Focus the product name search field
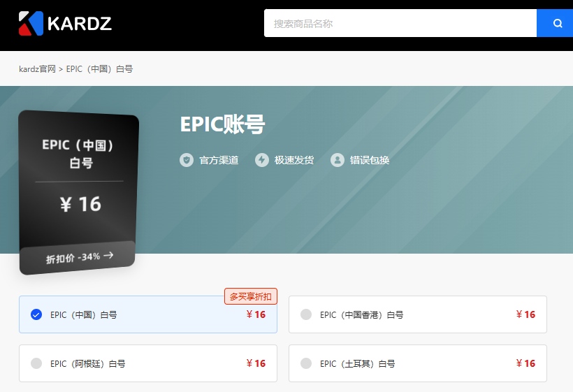573x392 pixels. coord(400,23)
